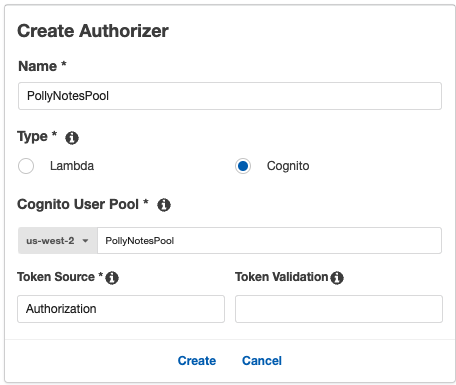Screen dimensions: 456x385
Task: Create the authorizer with the Create link
Action: click(x=197, y=361)
